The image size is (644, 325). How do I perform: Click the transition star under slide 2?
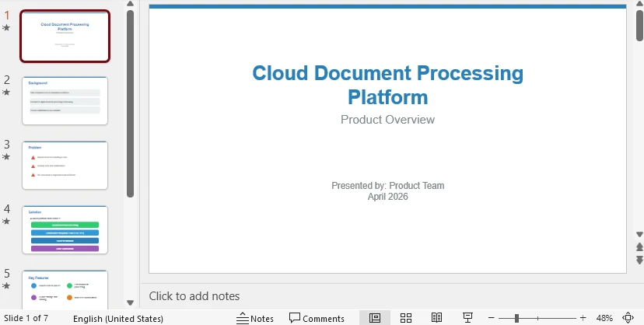6,92
